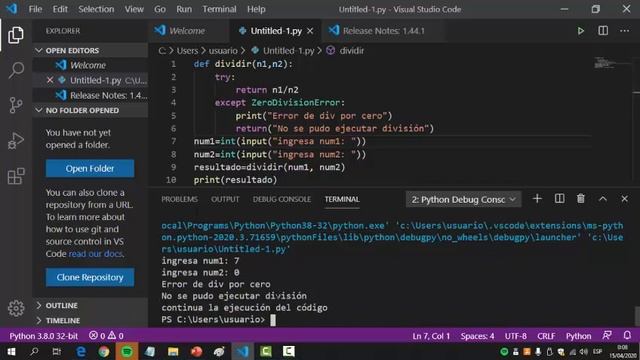Image resolution: width=640 pixels, height=360 pixels.
Task: Select Welcome in Open Editors list
Action: [90, 65]
